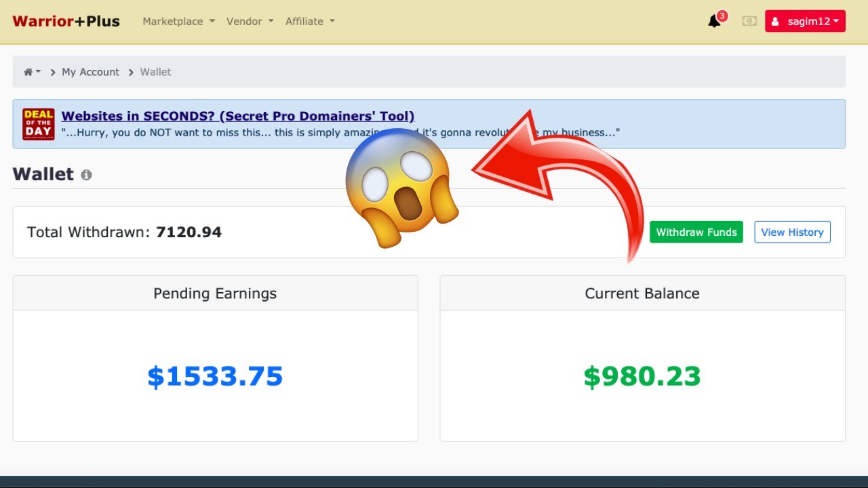The height and width of the screenshot is (488, 868).
Task: Open the sagim12 user account dropdown
Action: 805,21
